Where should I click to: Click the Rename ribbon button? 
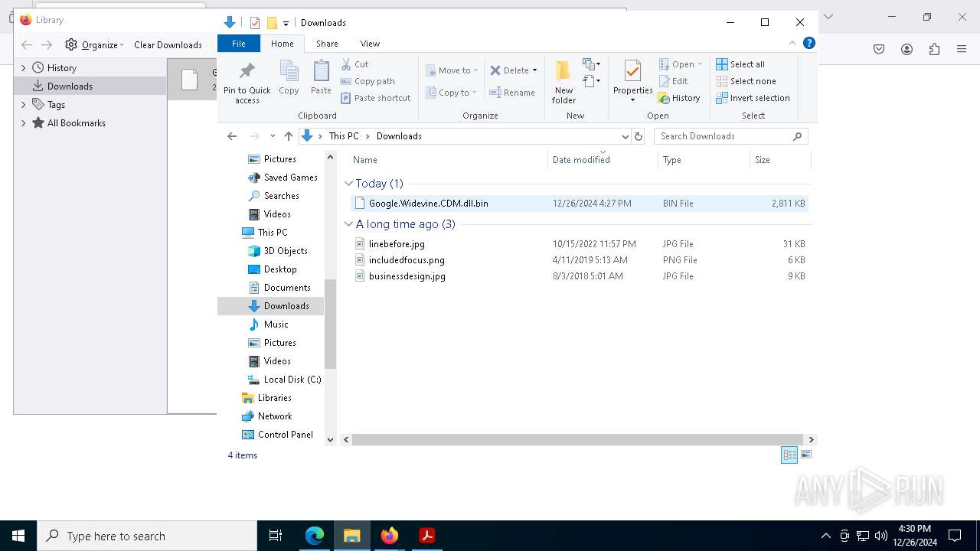pyautogui.click(x=511, y=93)
